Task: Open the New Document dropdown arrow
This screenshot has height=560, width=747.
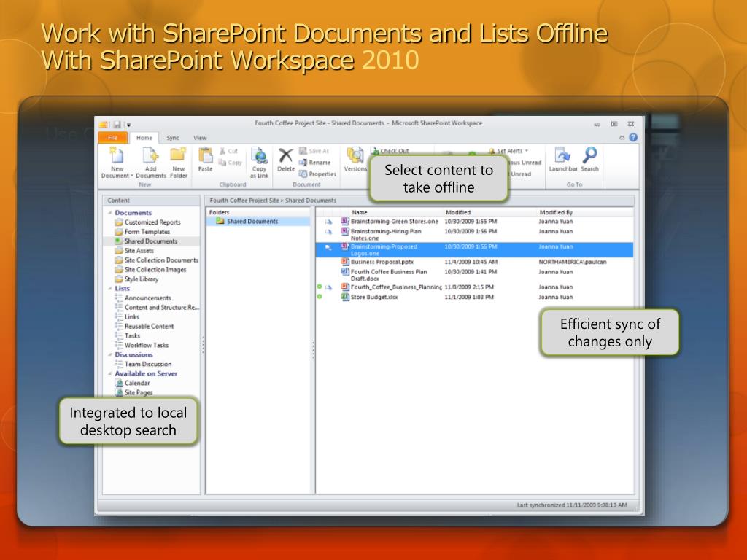Action: tap(132, 176)
